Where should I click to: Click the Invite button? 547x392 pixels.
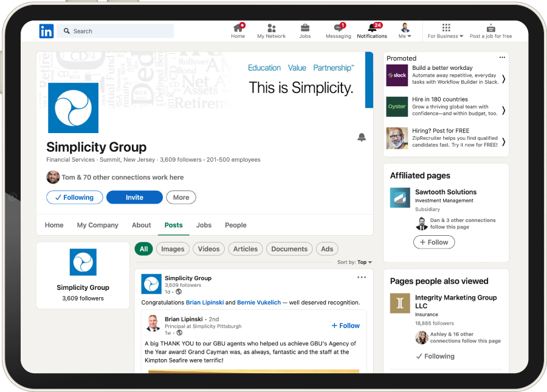point(135,198)
